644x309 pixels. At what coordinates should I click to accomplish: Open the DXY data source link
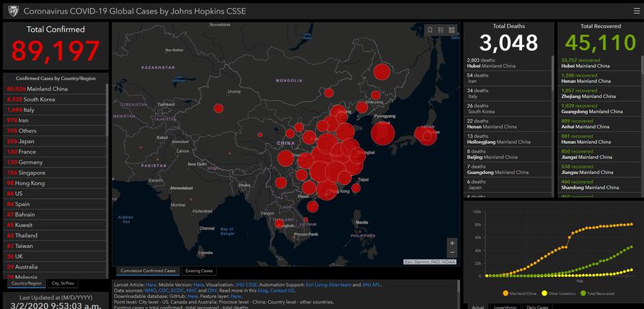212,291
